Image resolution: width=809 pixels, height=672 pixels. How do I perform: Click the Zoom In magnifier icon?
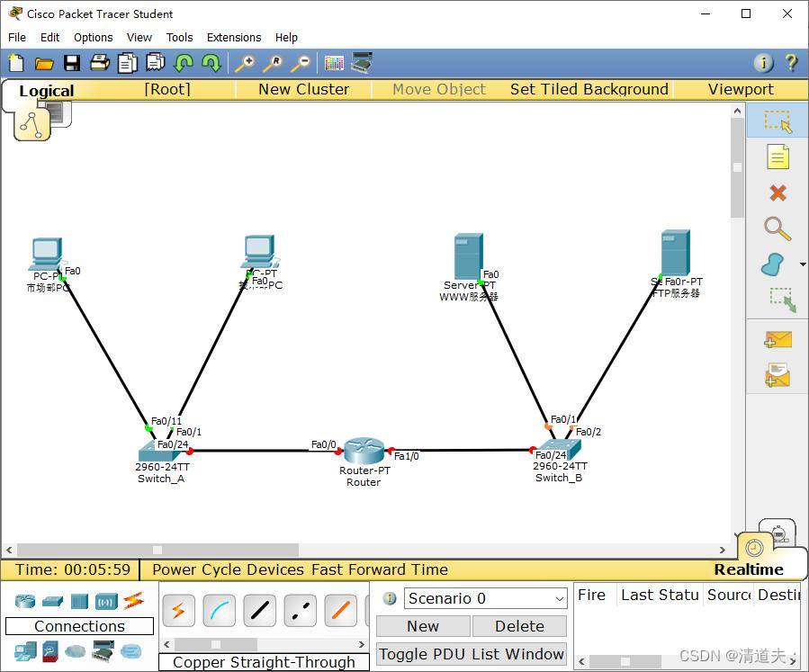[x=245, y=63]
